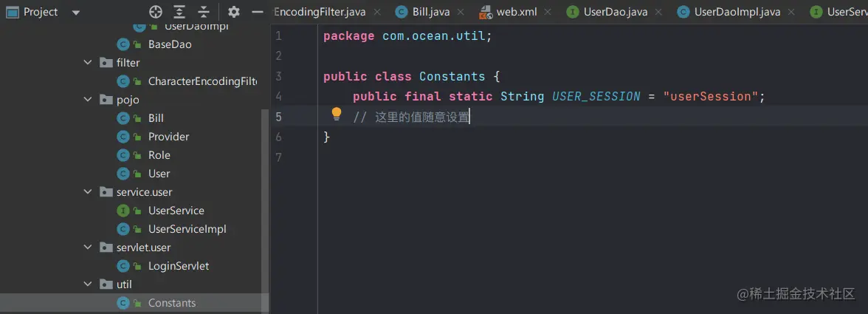The width and height of the screenshot is (868, 314).
Task: Click the class icon next to Role
Action: [x=123, y=155]
